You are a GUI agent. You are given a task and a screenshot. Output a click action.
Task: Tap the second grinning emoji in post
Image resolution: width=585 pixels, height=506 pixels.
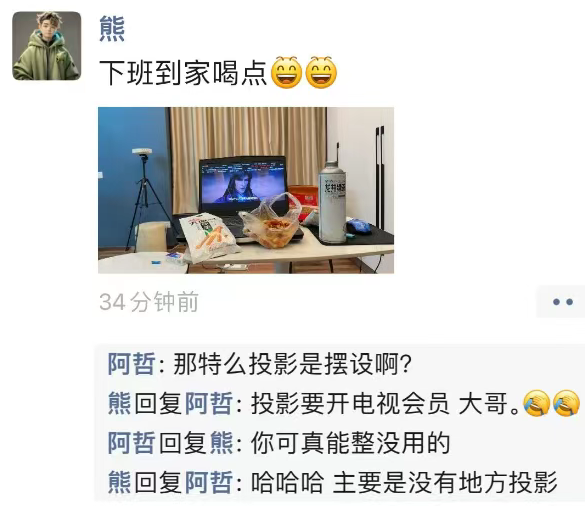(x=321, y=72)
